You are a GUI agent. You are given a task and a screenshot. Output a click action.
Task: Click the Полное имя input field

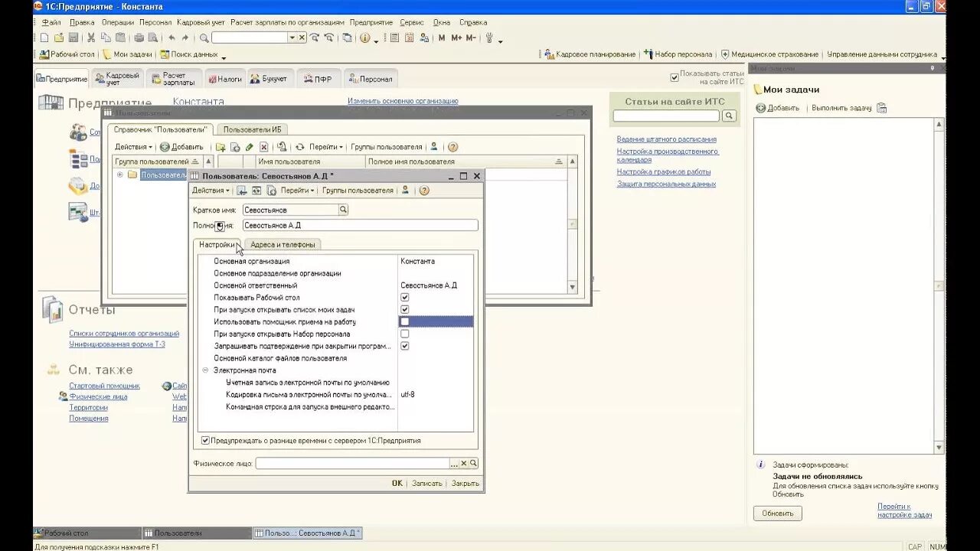point(360,226)
